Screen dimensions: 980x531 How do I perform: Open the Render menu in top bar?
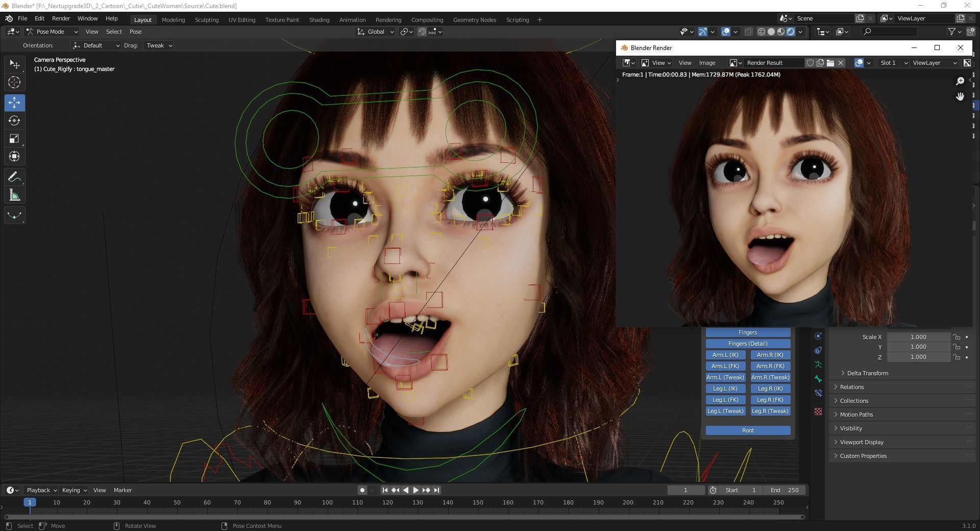point(61,18)
